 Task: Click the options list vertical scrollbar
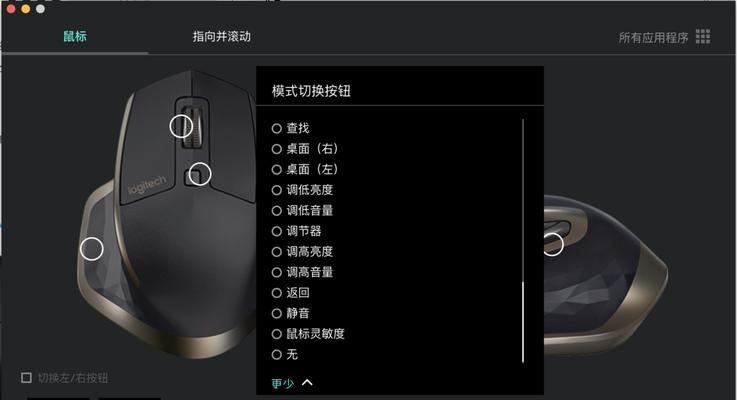[523, 322]
